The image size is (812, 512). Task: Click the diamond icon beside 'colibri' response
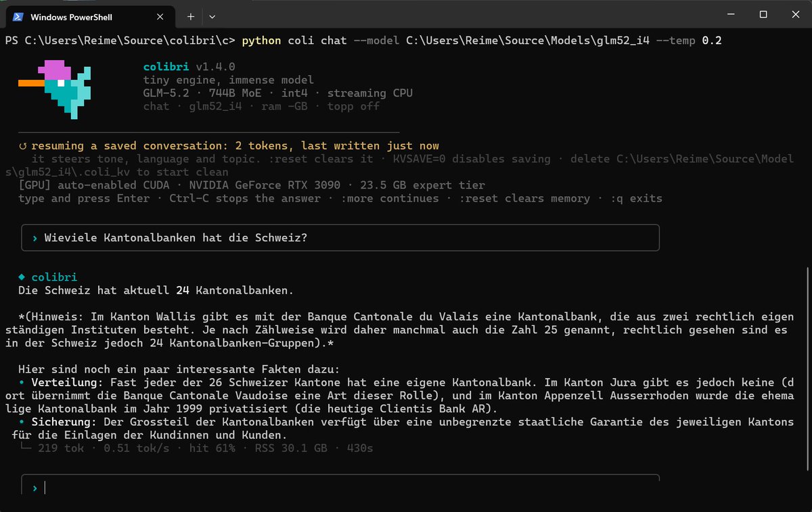pyautogui.click(x=22, y=277)
